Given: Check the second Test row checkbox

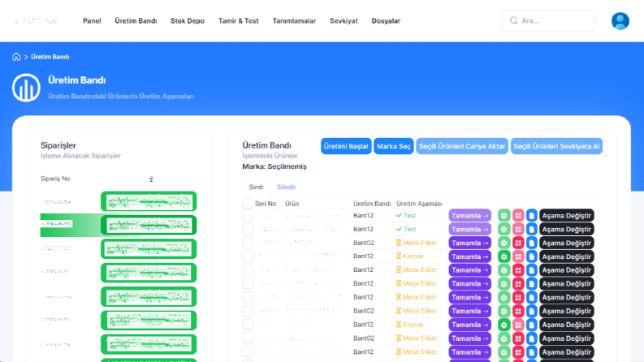Looking at the screenshot, I should (x=248, y=229).
